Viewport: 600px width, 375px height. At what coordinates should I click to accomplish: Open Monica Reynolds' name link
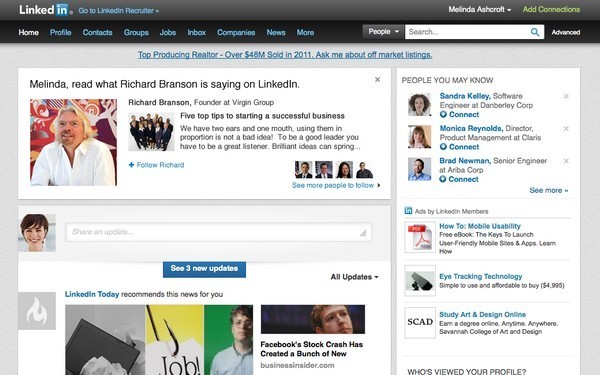point(471,128)
